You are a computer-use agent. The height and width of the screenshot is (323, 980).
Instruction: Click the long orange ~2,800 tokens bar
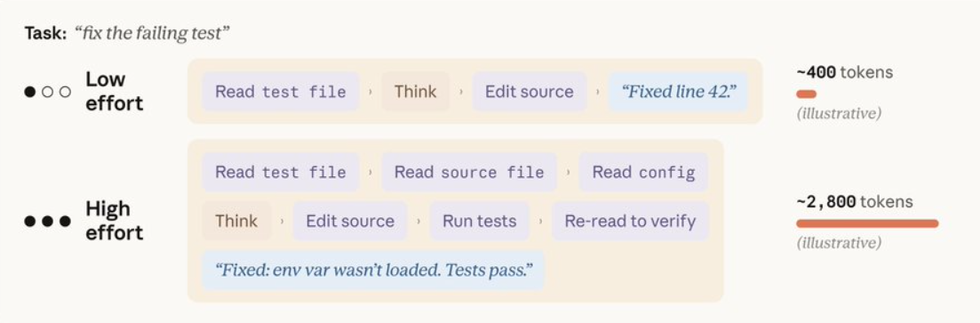(867, 223)
